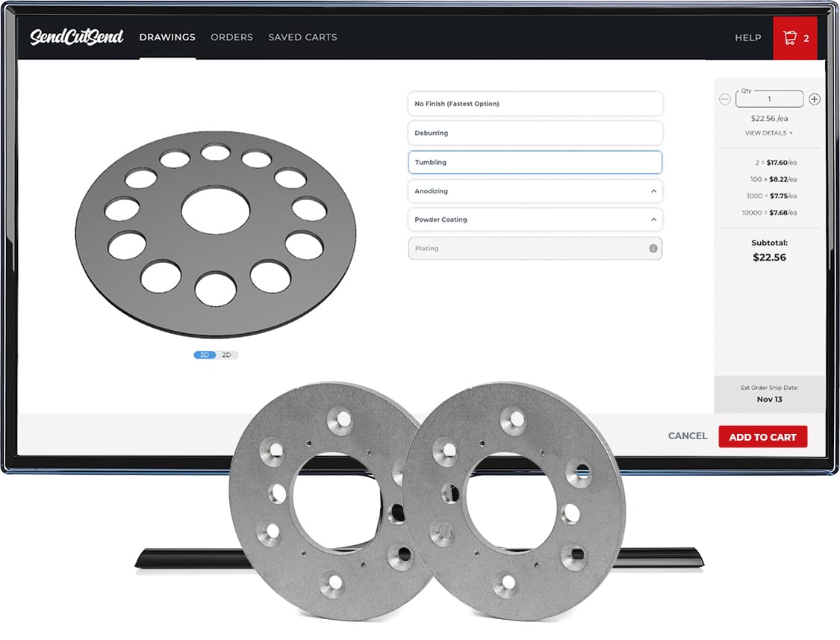This screenshot has height=640, width=840.
Task: Go to the Orders tab
Action: [x=231, y=37]
